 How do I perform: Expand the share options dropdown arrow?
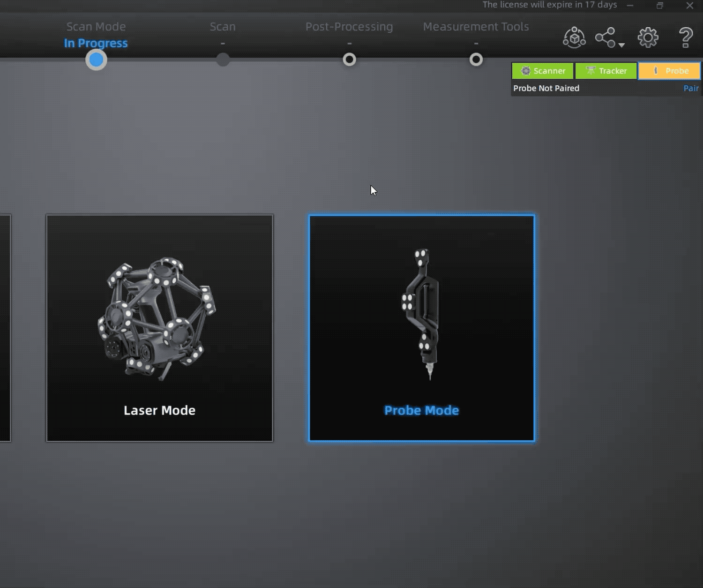[621, 45]
